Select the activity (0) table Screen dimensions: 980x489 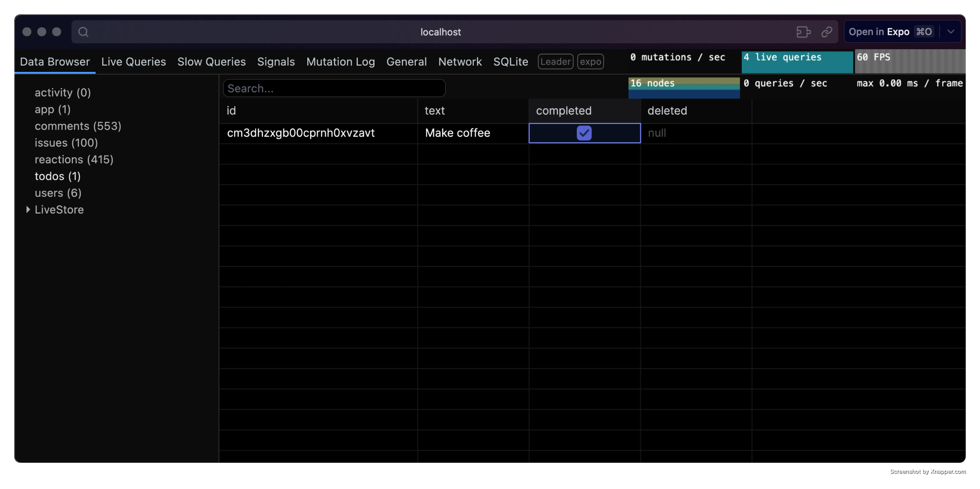coord(63,93)
